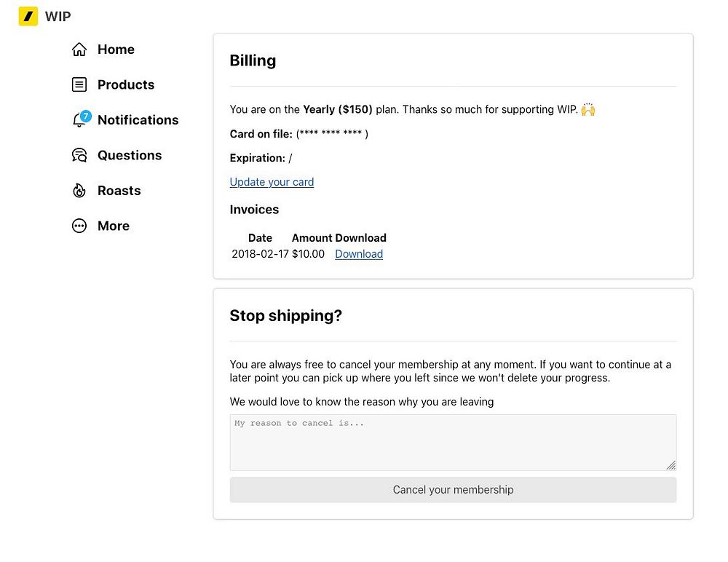Go to Home in the sidebar
728x562 pixels.
coord(116,50)
